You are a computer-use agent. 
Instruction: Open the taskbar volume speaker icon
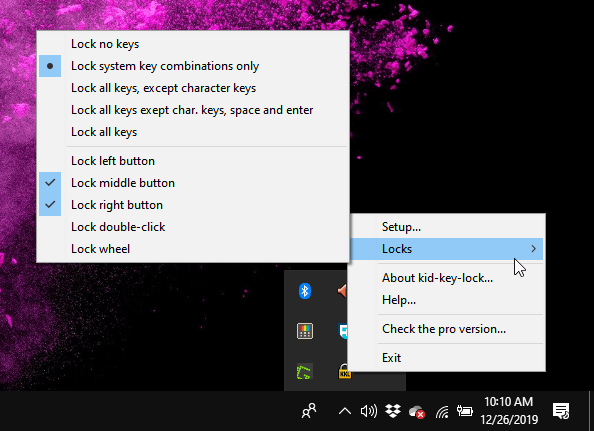[369, 411]
